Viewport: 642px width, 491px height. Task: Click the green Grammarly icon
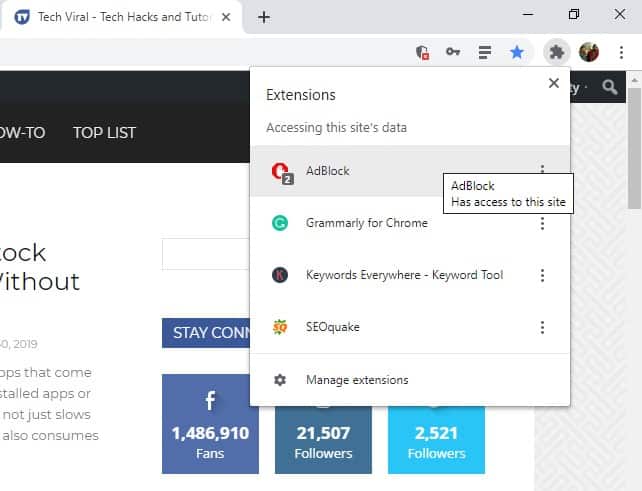[x=280, y=223]
